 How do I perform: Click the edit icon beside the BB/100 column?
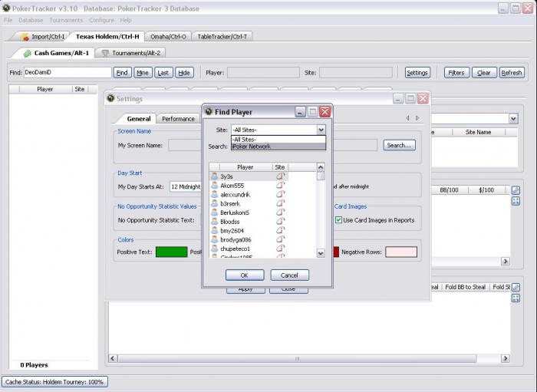point(516,190)
